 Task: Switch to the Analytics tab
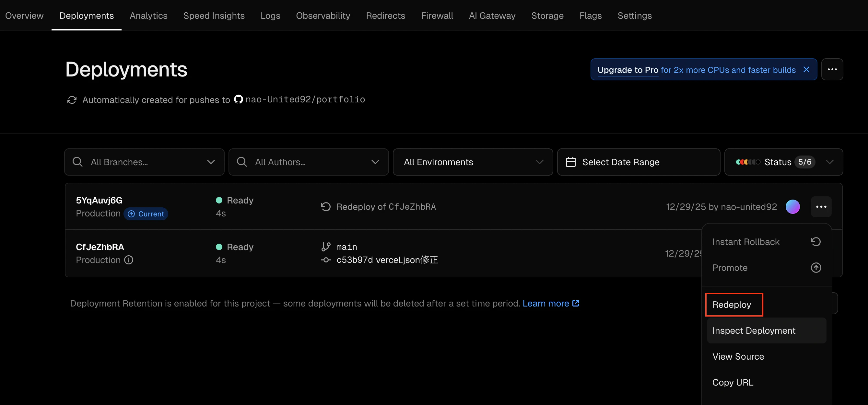click(148, 16)
